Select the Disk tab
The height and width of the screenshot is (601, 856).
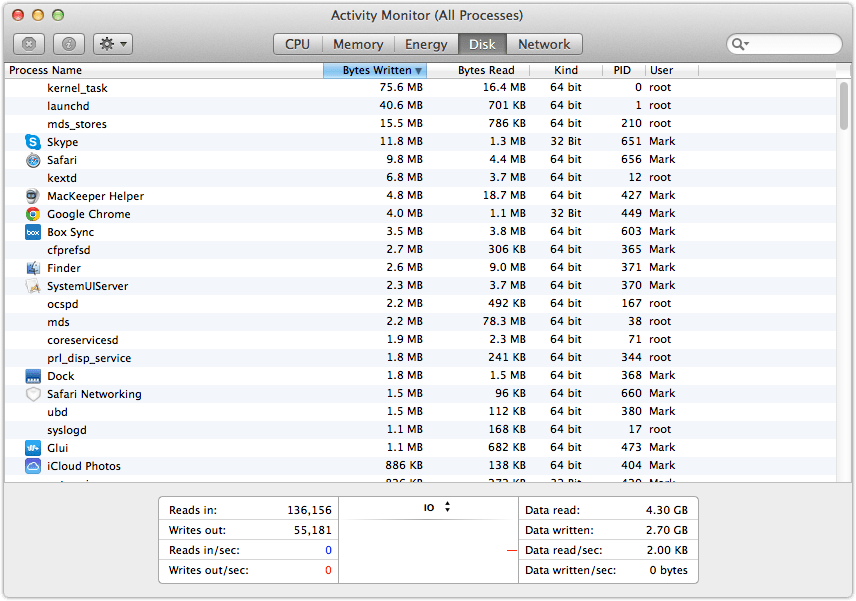pyautogui.click(x=483, y=44)
